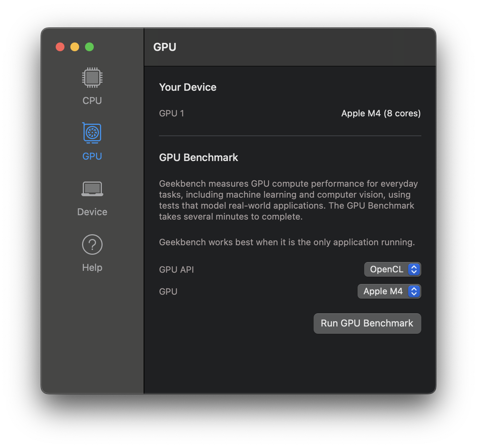The height and width of the screenshot is (448, 477).
Task: Open the GPU API OpenCL dropdown
Action: coord(392,269)
